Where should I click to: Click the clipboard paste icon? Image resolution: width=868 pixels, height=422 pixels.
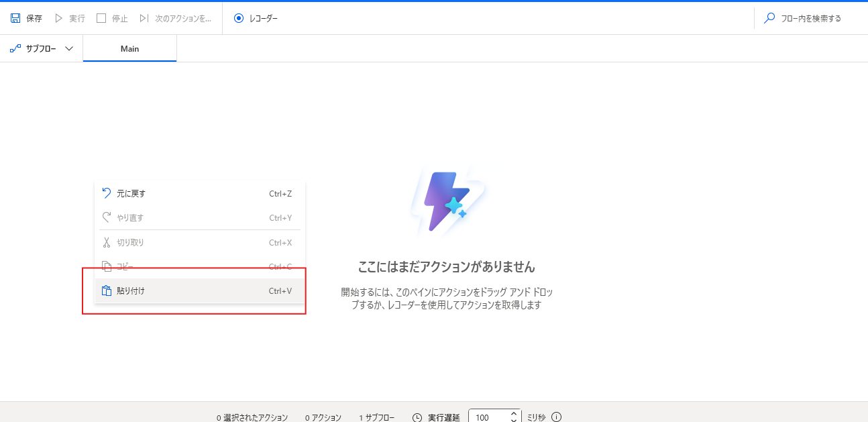pos(106,291)
